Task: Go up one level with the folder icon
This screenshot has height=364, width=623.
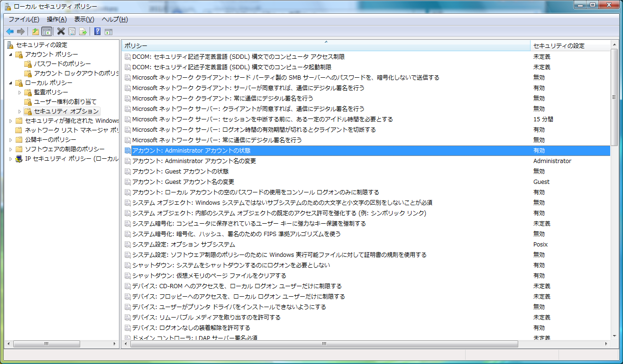Action: pyautogui.click(x=35, y=31)
